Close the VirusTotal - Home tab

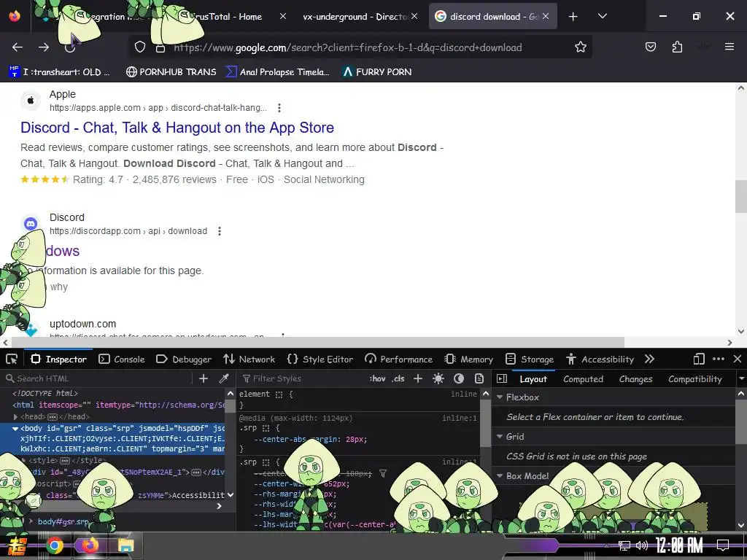283,16
